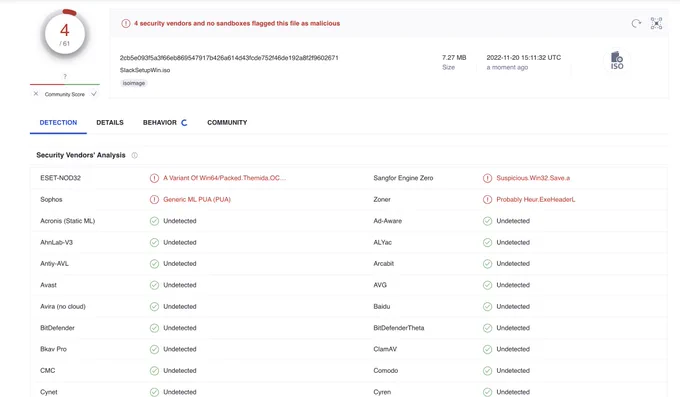Click the AVG undetected check icon
This screenshot has height=397, width=680.
pos(487,285)
